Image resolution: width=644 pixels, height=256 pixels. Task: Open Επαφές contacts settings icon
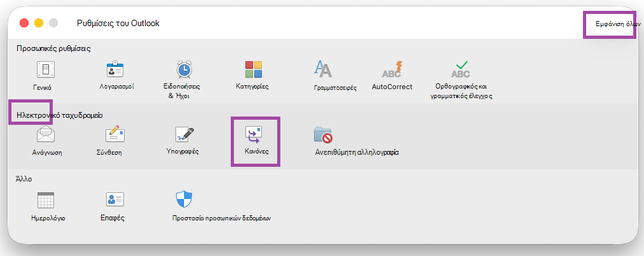click(115, 200)
